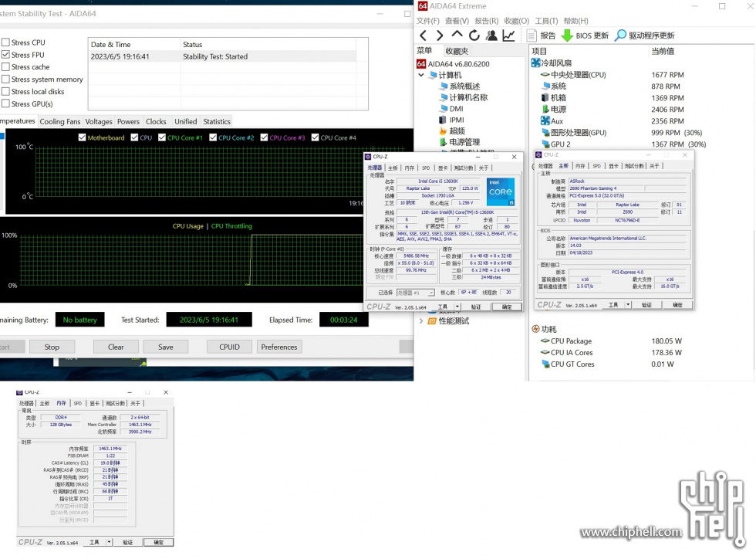The width and height of the screenshot is (756, 559).
Task: Open the CPUID panel
Action: click(x=230, y=347)
